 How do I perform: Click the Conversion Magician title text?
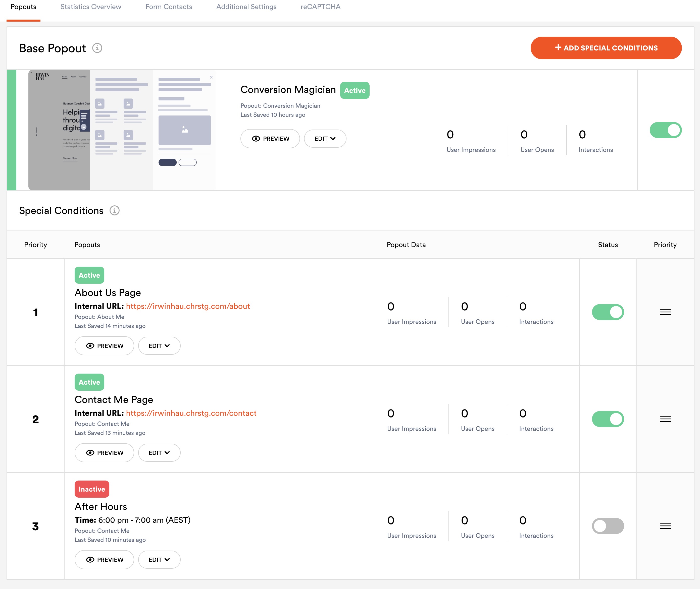[288, 90]
